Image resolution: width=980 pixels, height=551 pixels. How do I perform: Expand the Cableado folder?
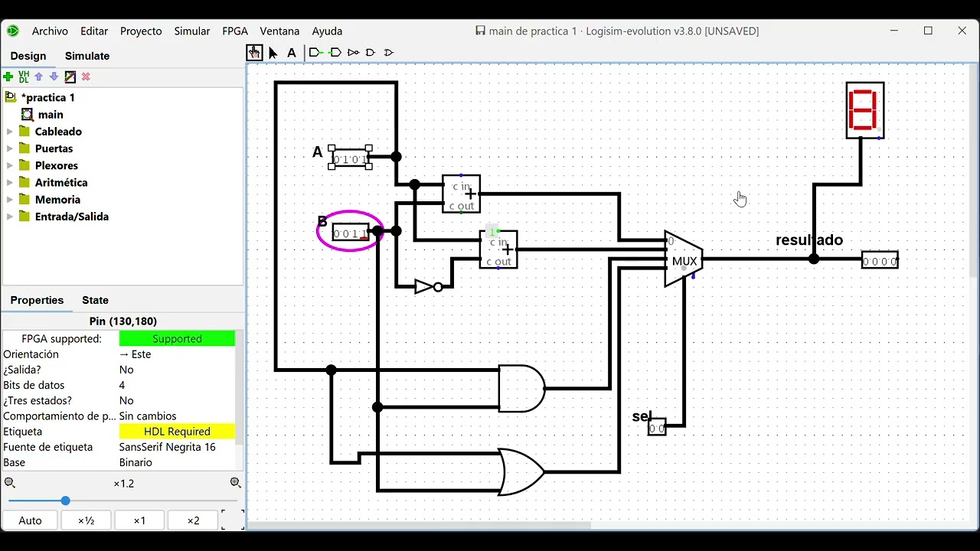click(10, 132)
